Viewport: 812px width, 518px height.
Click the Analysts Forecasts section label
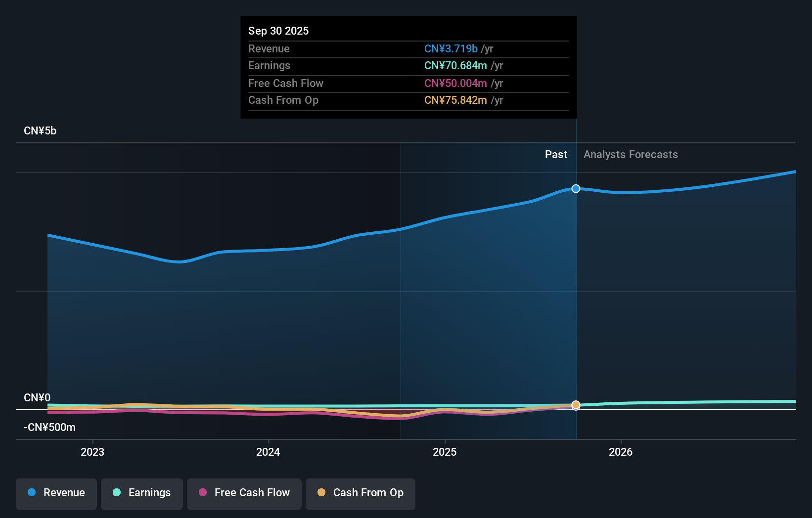pos(631,155)
